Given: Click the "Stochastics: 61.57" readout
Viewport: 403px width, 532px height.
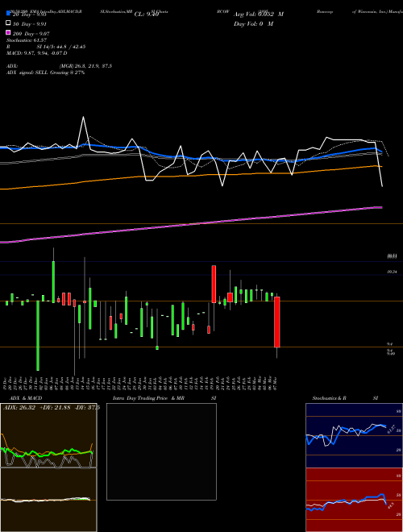Looking at the screenshot, I should click(26, 40).
